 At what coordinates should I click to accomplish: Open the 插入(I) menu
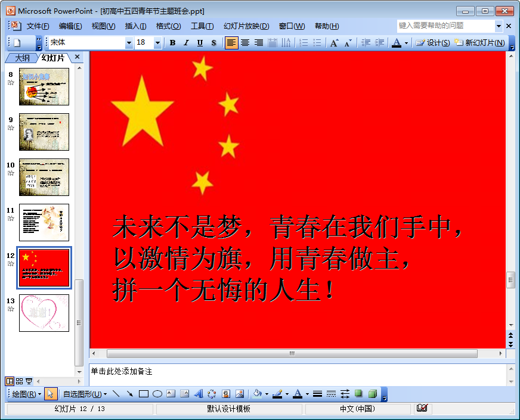135,26
